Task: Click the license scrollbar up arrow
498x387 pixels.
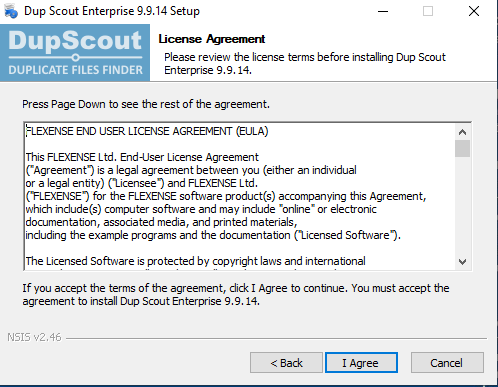Action: [x=462, y=132]
